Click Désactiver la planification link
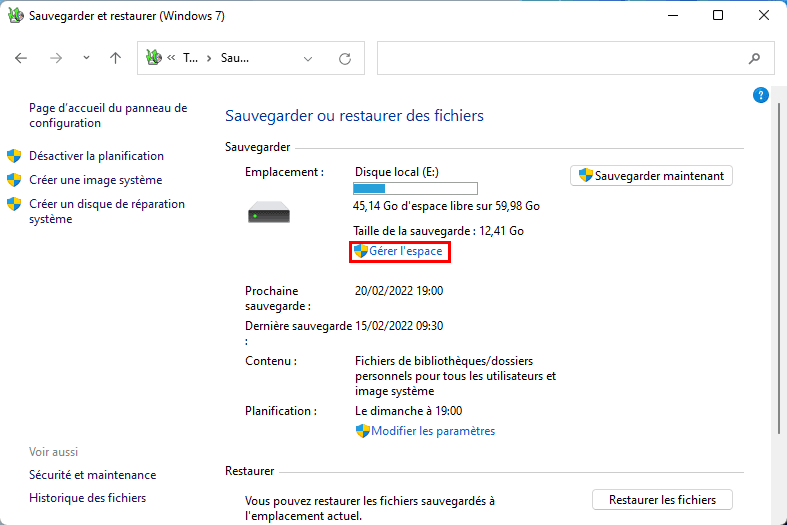The width and height of the screenshot is (787, 525). (x=96, y=156)
